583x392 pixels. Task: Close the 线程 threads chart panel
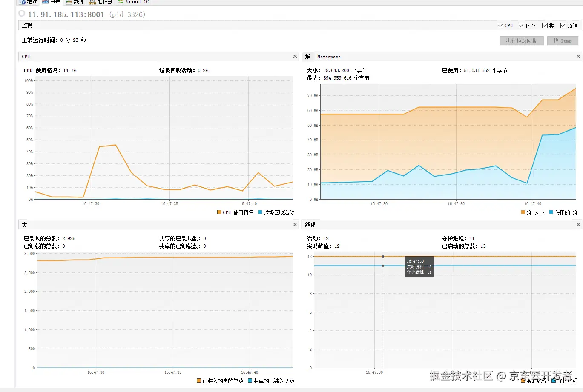click(578, 225)
